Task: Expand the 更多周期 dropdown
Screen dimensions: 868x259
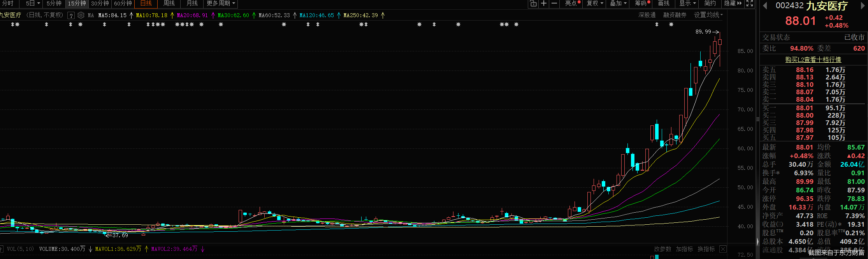Action: (x=221, y=4)
